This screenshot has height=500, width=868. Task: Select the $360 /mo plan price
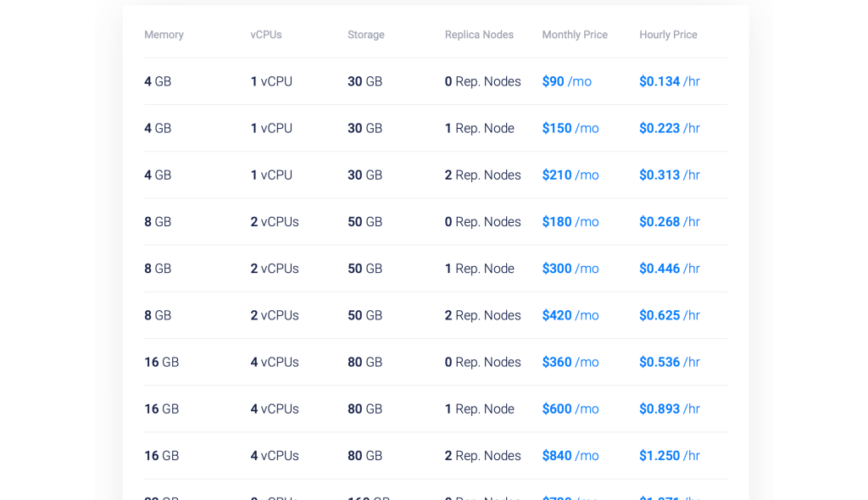tap(570, 362)
